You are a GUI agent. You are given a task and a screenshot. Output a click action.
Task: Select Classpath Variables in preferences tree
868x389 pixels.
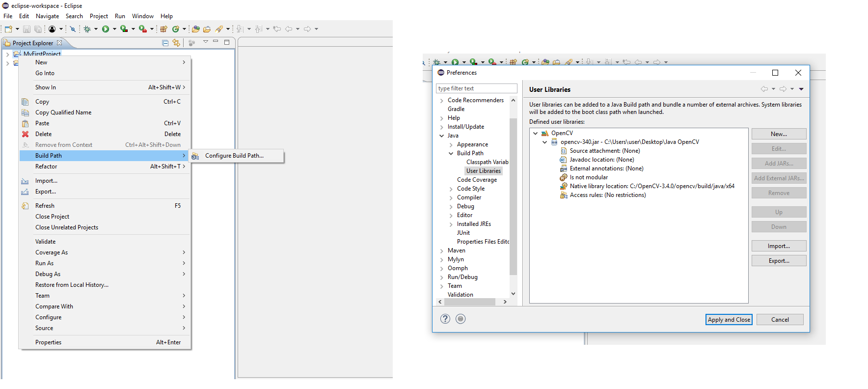(487, 162)
